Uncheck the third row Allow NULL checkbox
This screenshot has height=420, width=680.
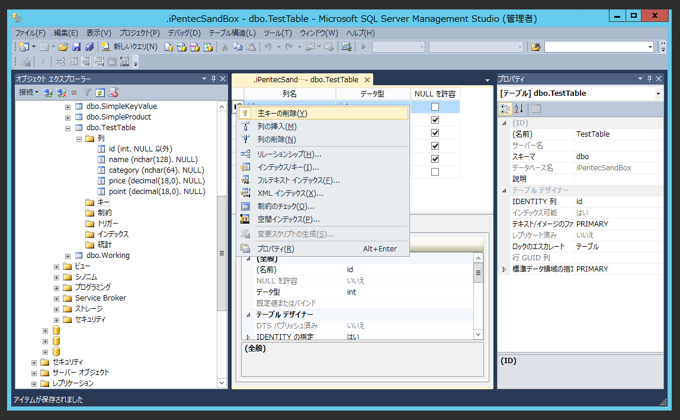435,133
